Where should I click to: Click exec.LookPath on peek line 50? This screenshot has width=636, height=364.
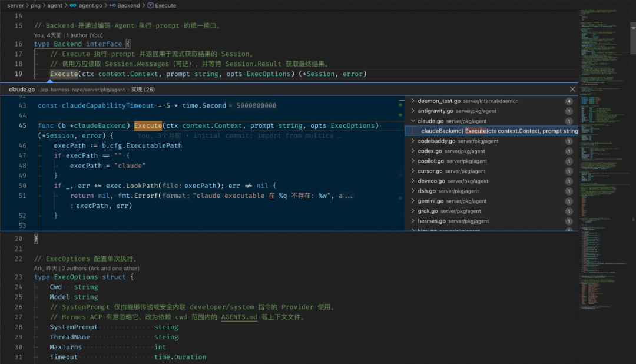(x=132, y=186)
